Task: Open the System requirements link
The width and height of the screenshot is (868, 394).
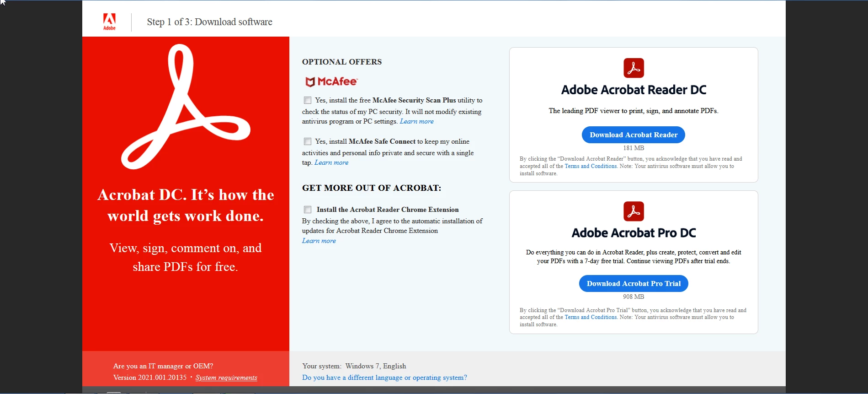Action: click(x=226, y=378)
